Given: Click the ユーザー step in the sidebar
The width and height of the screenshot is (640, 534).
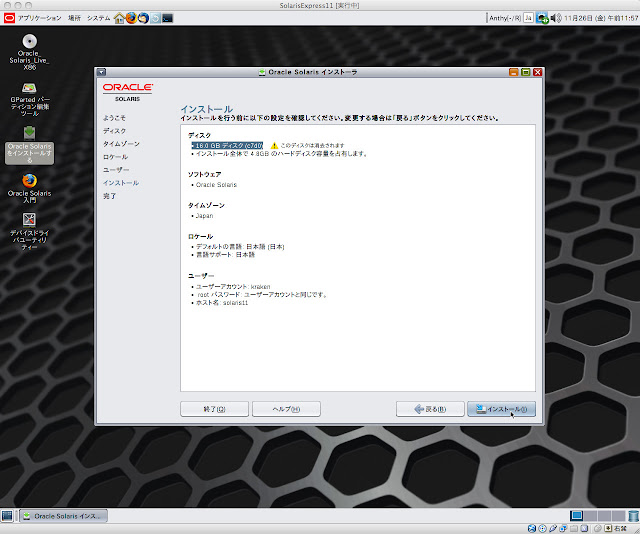Looking at the screenshot, I should (x=116, y=170).
